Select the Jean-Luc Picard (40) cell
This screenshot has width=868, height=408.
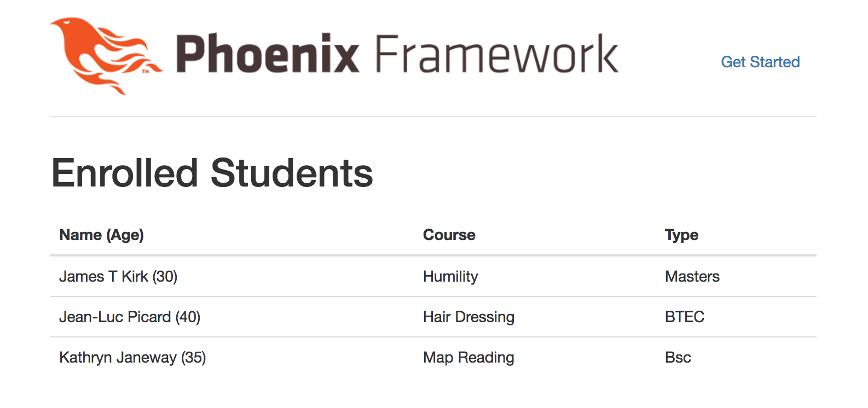coord(130,317)
